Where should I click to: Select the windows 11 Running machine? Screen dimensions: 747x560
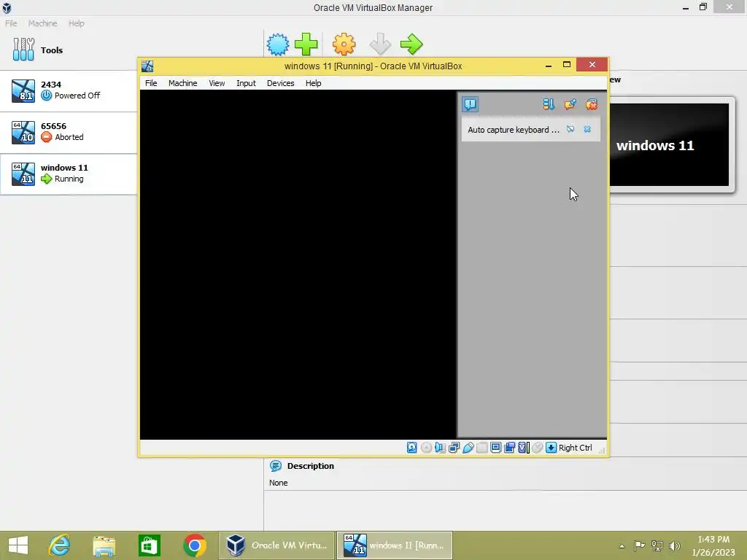click(x=69, y=174)
